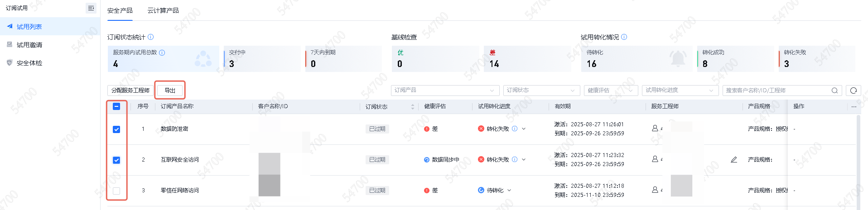The image size is (868, 210).
Task: Click the 订阅状态 column sort icon
Action: coord(412,107)
